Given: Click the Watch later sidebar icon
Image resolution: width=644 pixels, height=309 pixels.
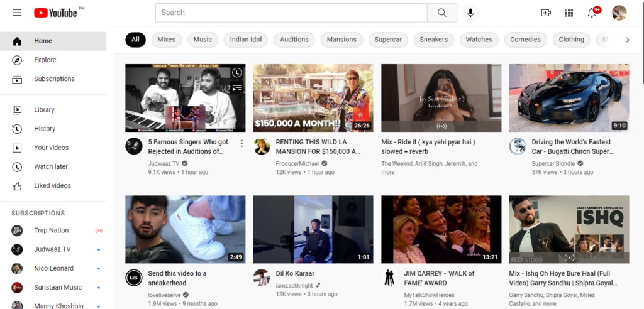Looking at the screenshot, I should click(x=17, y=166).
